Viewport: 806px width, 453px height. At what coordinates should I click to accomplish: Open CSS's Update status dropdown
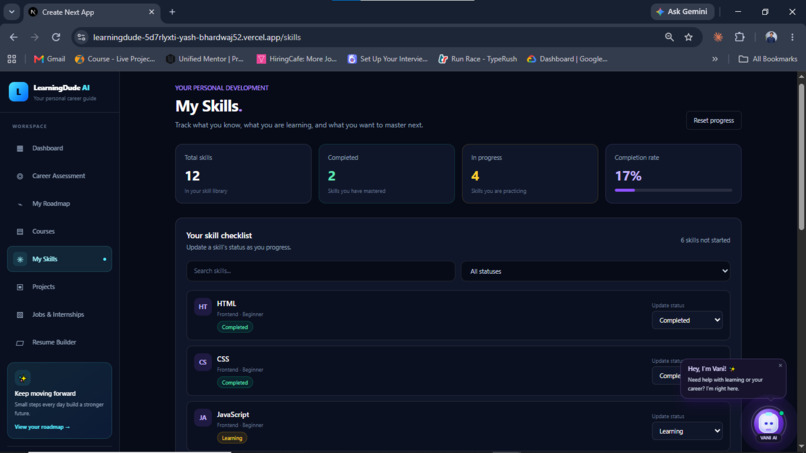pyautogui.click(x=667, y=376)
